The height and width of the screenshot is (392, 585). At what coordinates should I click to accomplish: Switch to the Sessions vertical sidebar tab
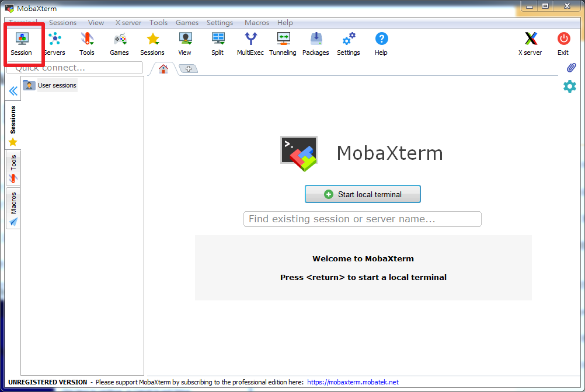click(13, 125)
